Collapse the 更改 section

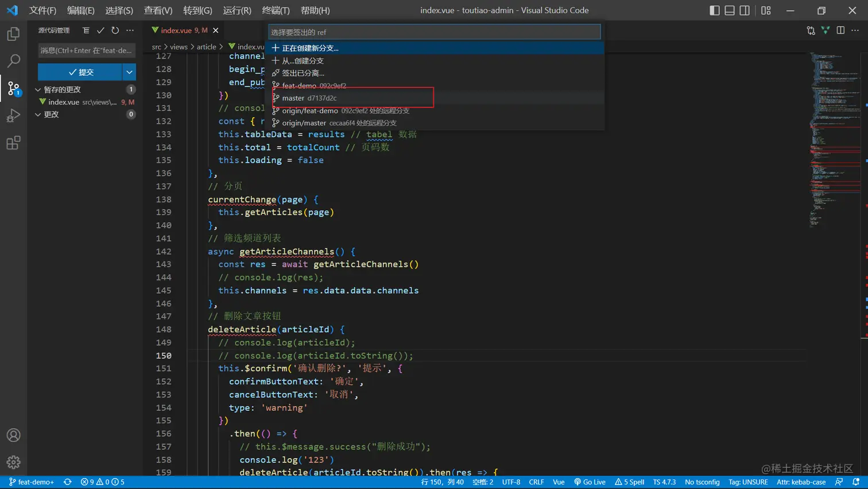86,114
